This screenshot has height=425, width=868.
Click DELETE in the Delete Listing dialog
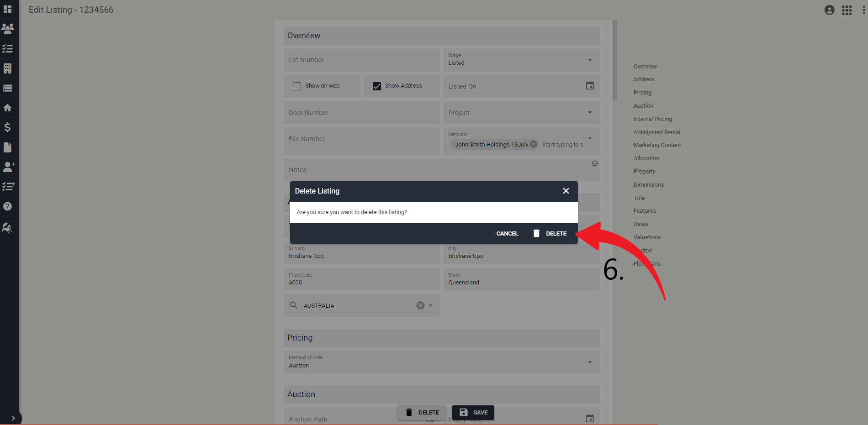(556, 233)
